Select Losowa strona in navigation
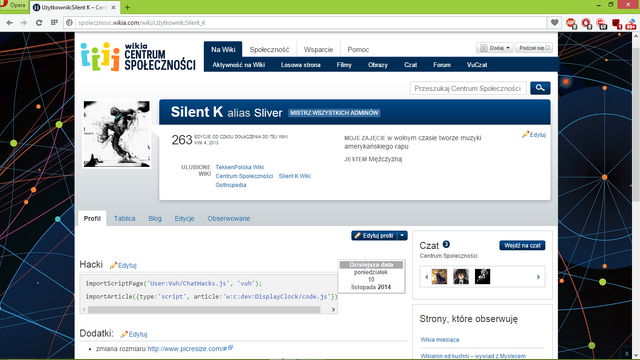Viewport: 640px width, 360px height. (x=300, y=65)
